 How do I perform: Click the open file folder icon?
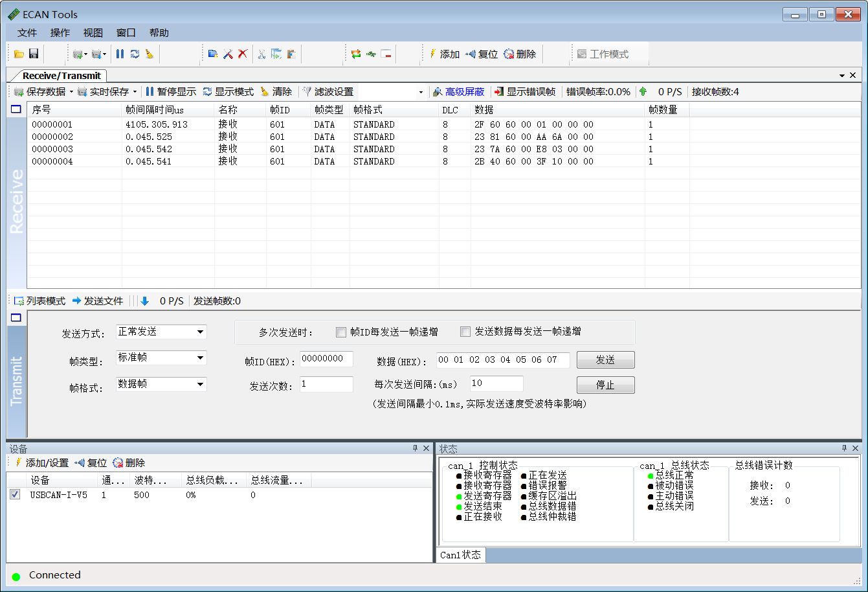coord(19,54)
